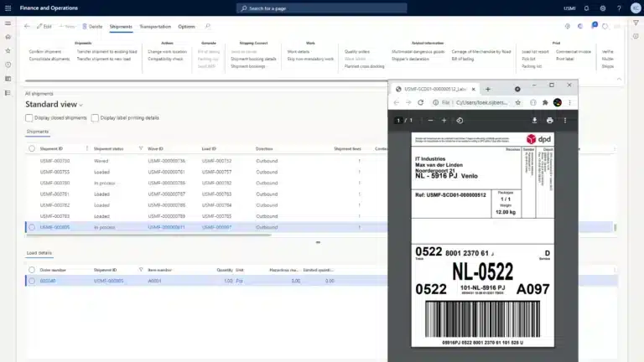
Task: Toggle select-all circle in Shipments grid header
Action: 32,148
